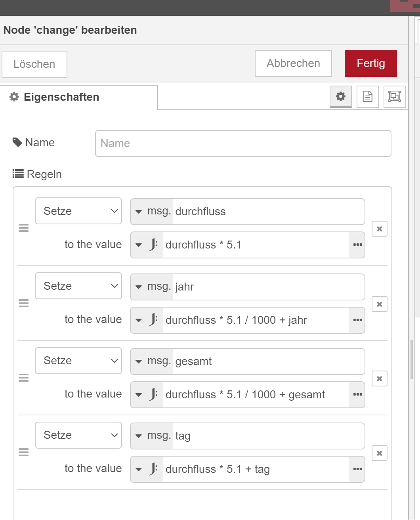Open msg. type selector for gesamt property
Image resolution: width=420 pixels, height=520 pixels.
[x=152, y=361]
